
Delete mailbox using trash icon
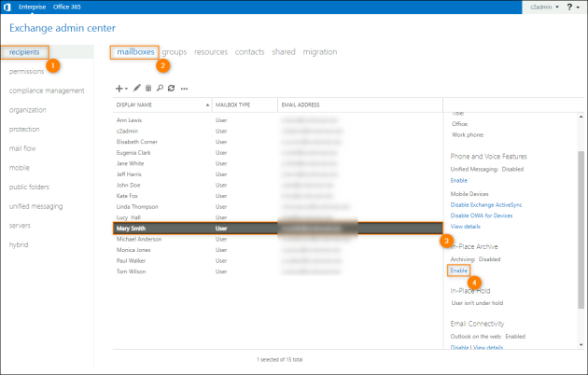(148, 88)
